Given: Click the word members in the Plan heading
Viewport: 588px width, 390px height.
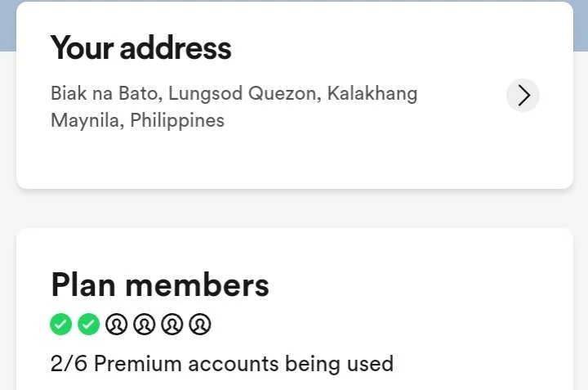Looking at the screenshot, I should pyautogui.click(x=197, y=285).
